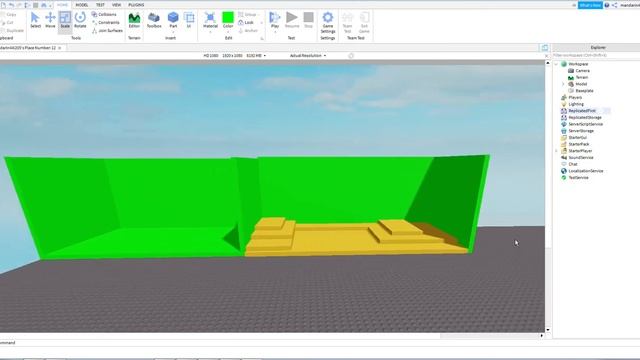640x360 pixels.
Task: Switch to the MODEL ribbon tab
Action: (x=82, y=5)
